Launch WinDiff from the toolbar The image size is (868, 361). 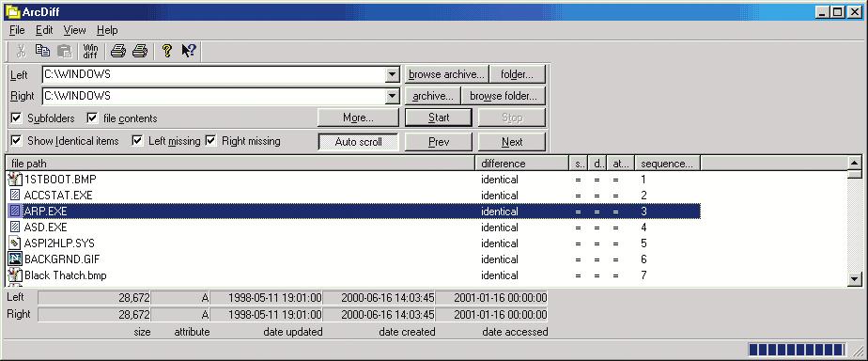tap(90, 51)
